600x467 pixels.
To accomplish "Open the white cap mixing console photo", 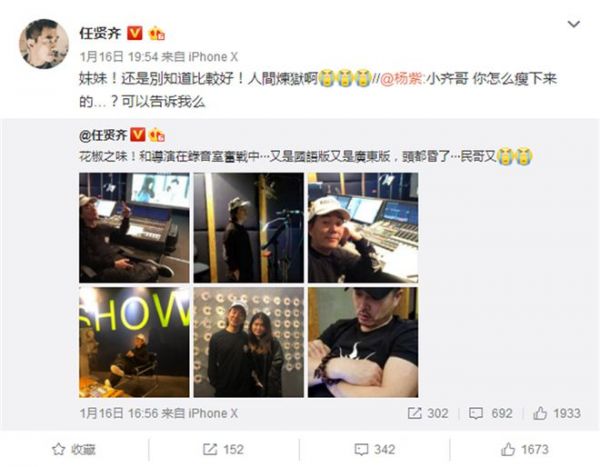I will tap(363, 228).
